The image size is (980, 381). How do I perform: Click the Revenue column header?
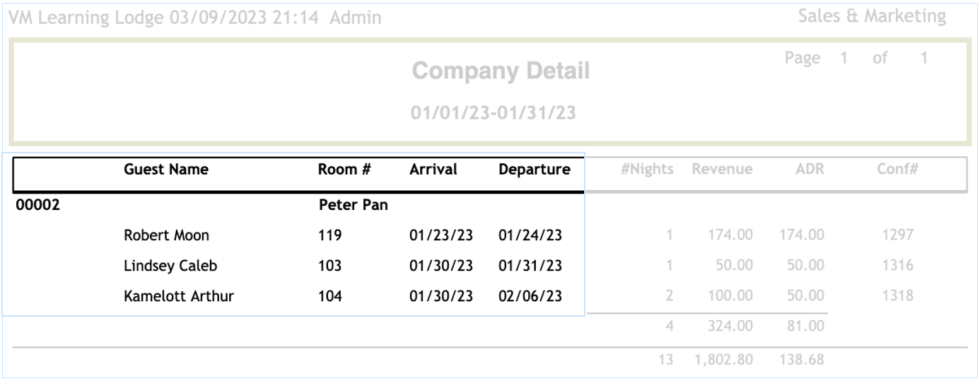[x=722, y=170]
